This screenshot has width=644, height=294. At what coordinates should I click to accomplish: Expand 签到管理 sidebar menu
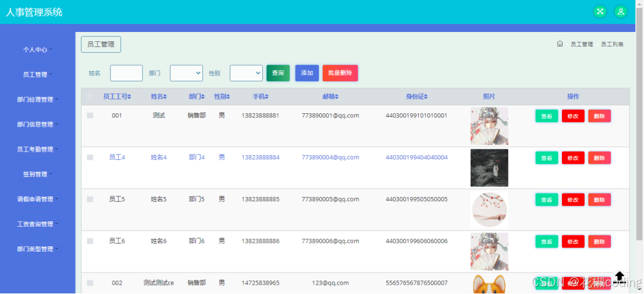click(37, 174)
